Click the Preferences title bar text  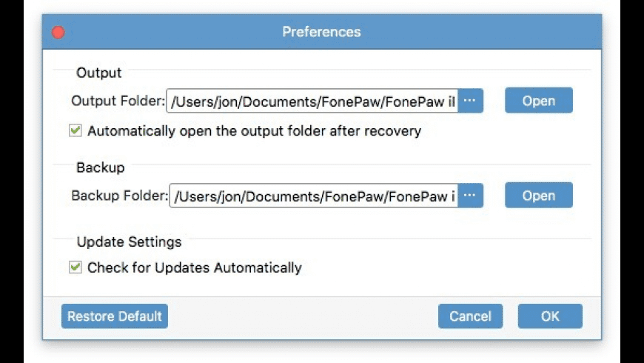coord(321,32)
